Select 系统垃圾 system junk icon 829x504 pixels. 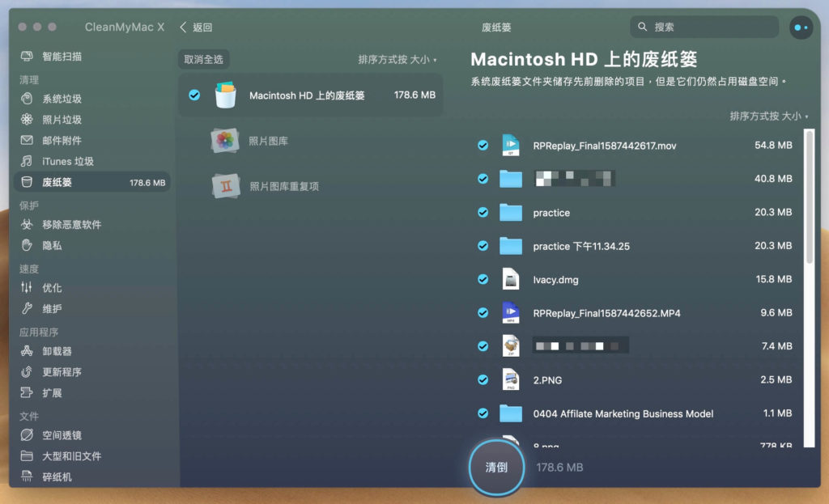27,98
